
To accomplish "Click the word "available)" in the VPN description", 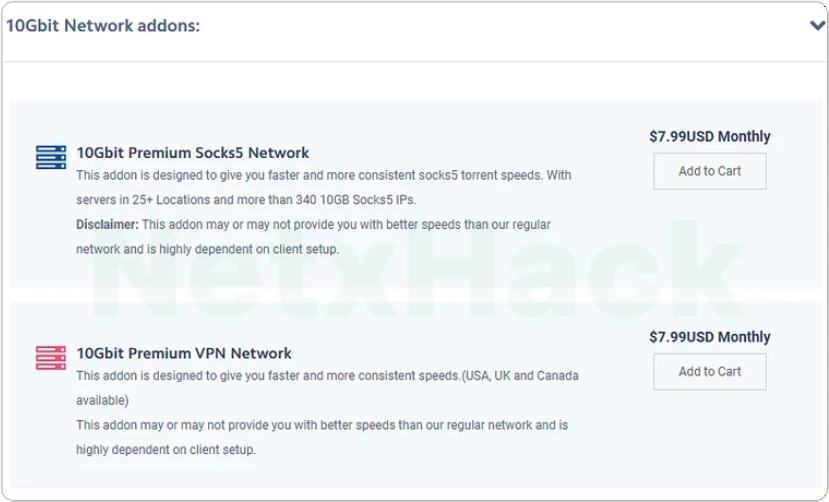I will coord(102,400).
